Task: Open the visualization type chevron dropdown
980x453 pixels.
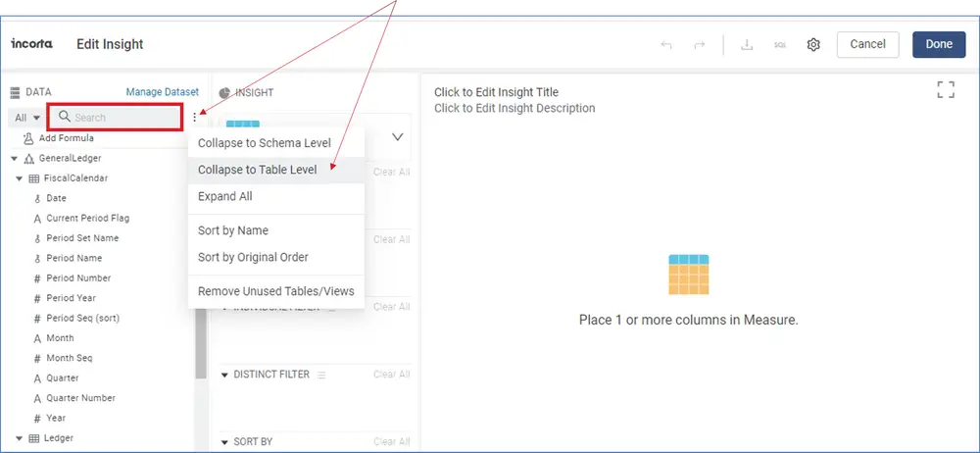Action: pos(398,137)
